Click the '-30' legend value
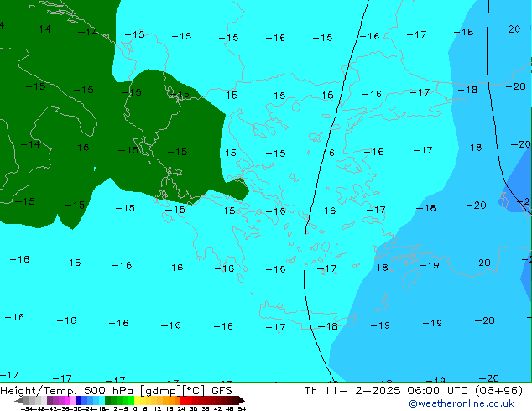 [x=77, y=408]
